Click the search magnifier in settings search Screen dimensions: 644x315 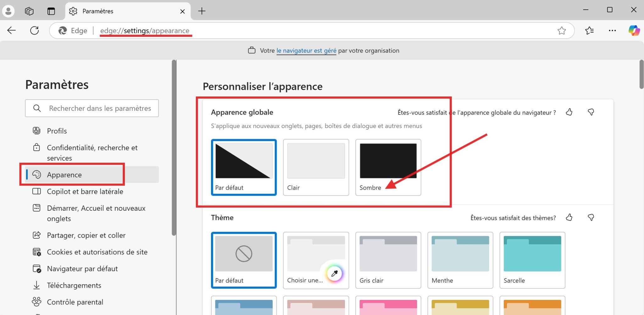click(x=37, y=108)
